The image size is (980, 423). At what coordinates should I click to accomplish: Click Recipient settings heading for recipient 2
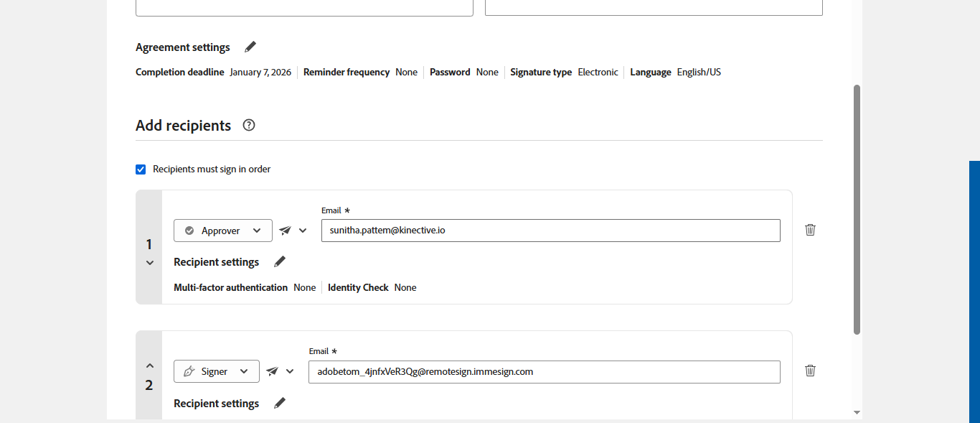[216, 404]
